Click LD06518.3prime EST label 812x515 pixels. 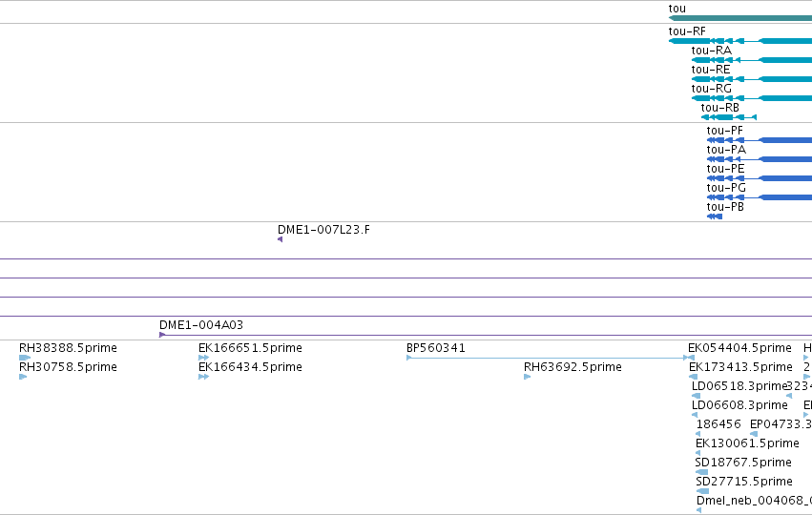[x=739, y=386]
